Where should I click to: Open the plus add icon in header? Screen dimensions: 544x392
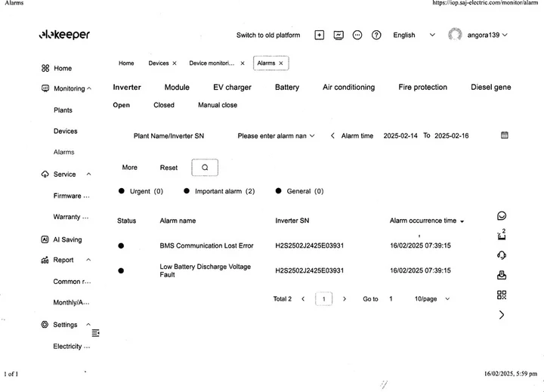[319, 35]
